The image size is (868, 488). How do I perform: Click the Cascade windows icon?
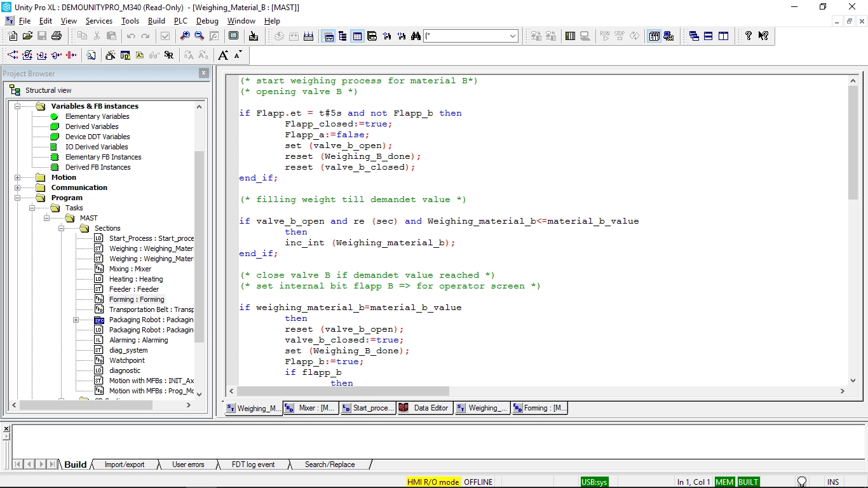click(694, 36)
